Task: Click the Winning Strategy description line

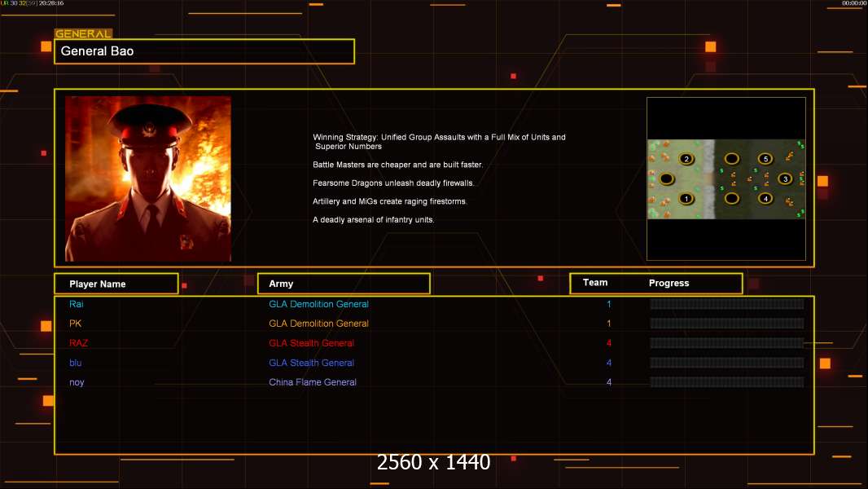Action: coord(439,142)
